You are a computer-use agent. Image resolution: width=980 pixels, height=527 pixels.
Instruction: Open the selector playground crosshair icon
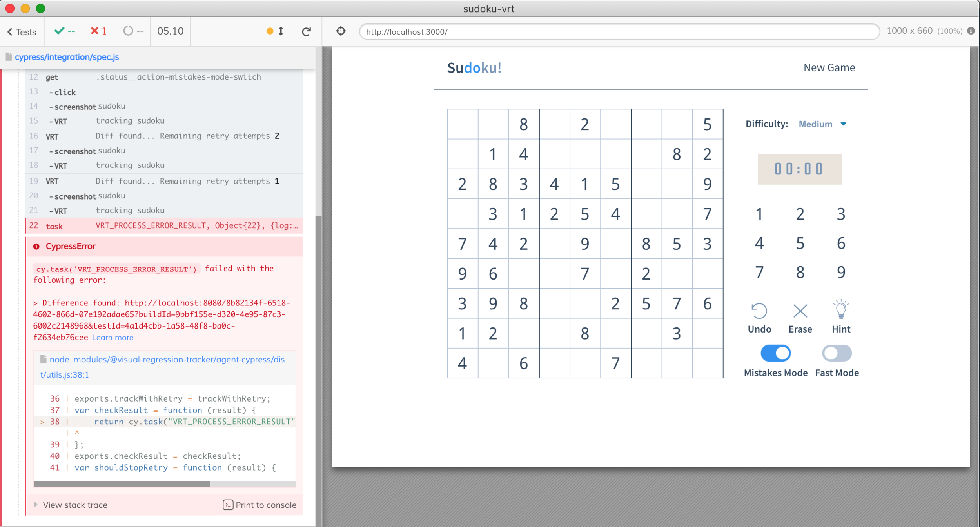(341, 31)
